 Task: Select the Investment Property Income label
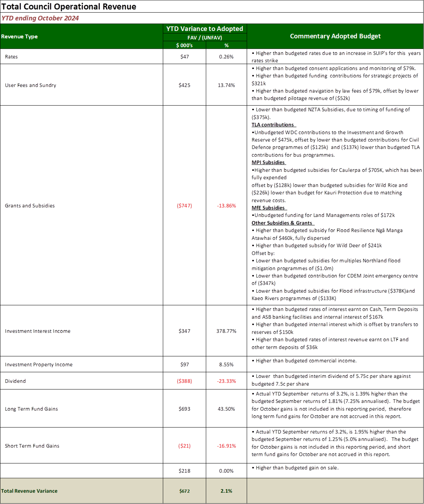click(x=39, y=365)
